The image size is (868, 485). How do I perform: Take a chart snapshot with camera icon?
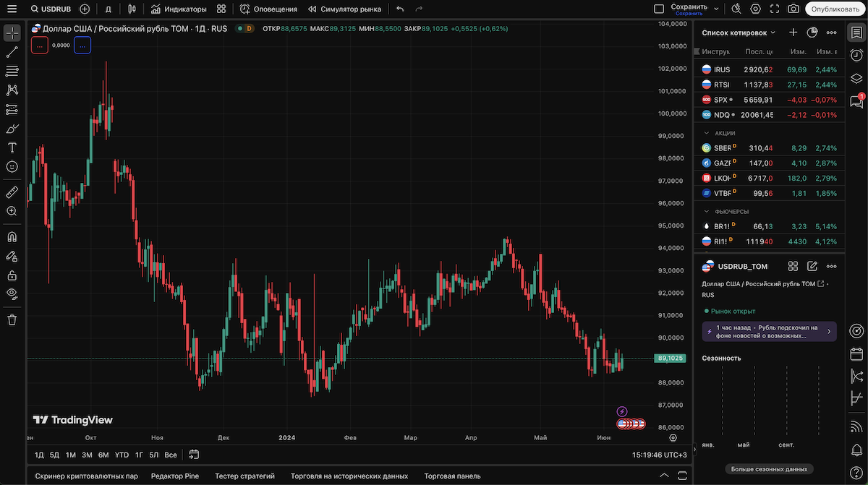click(793, 9)
